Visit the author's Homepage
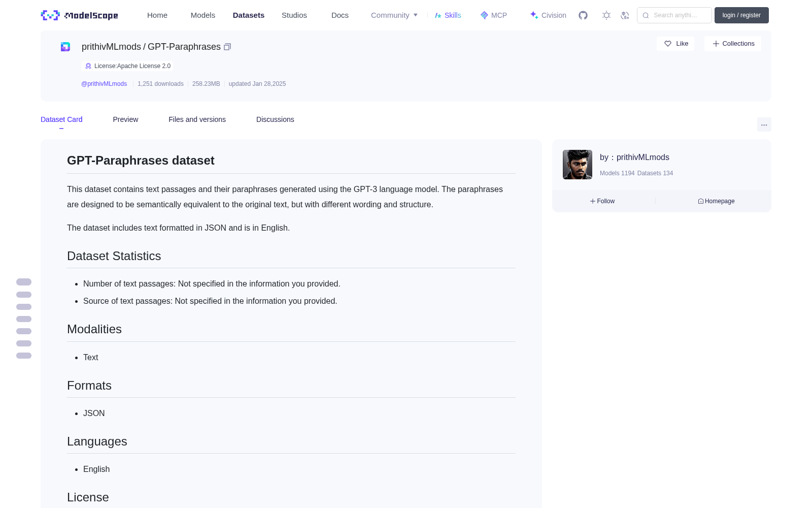Image resolution: width=812 pixels, height=508 pixels. click(x=716, y=201)
